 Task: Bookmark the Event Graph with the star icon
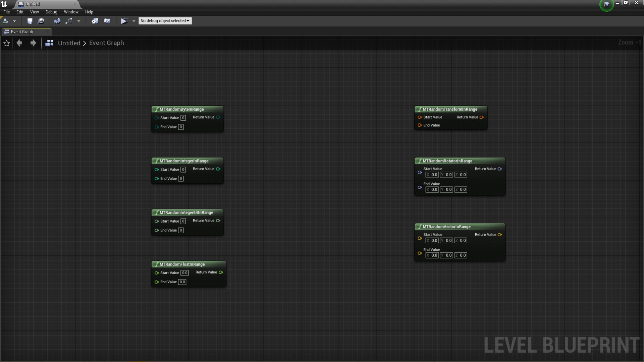point(7,43)
